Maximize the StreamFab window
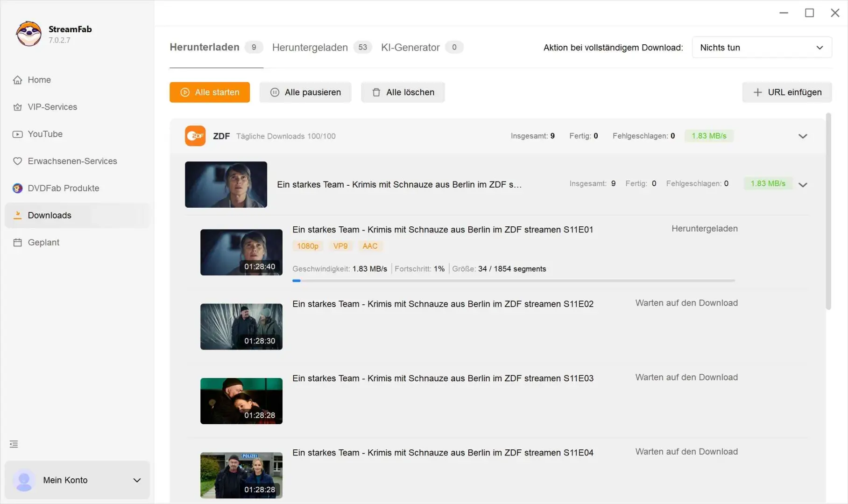 [x=810, y=13]
